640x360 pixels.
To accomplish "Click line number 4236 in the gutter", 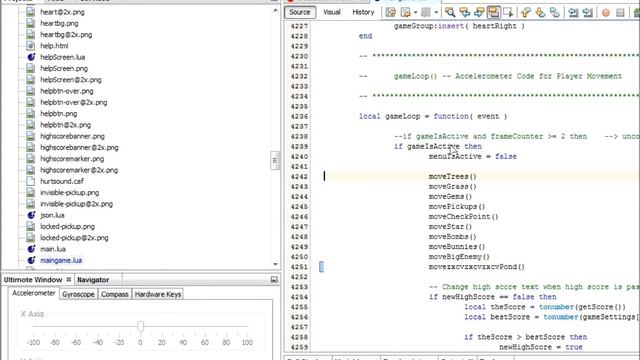I will point(299,116).
